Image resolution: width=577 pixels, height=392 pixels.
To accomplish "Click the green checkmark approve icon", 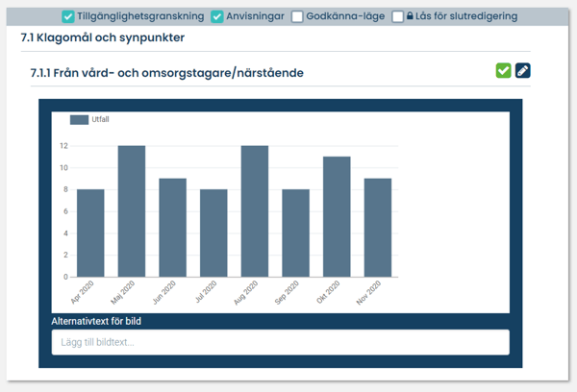I will (x=503, y=70).
